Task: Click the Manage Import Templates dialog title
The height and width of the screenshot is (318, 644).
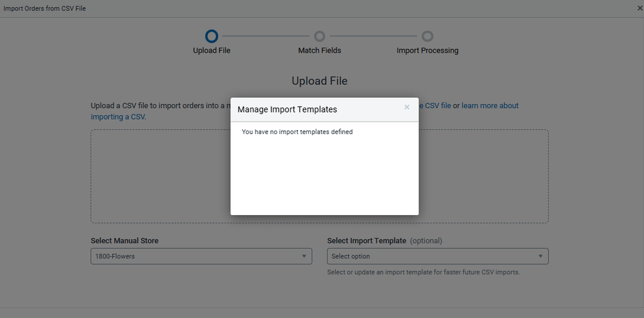Action: pyautogui.click(x=287, y=109)
